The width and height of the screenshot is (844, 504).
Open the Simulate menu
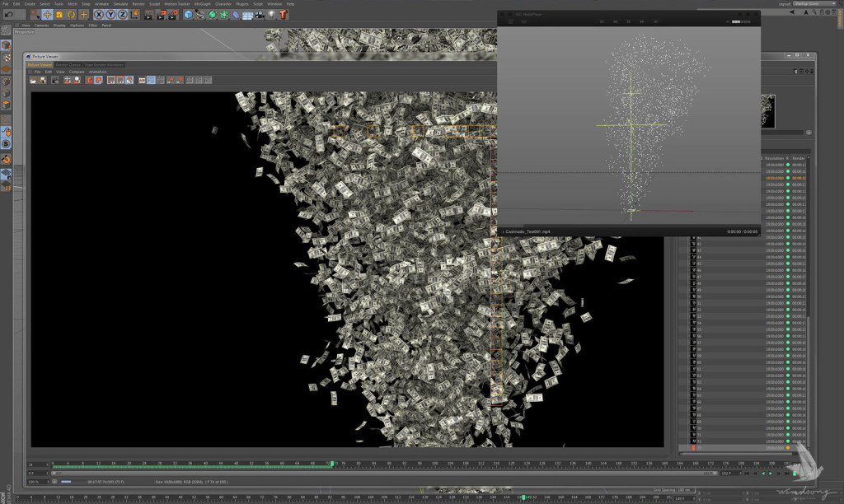pyautogui.click(x=120, y=4)
